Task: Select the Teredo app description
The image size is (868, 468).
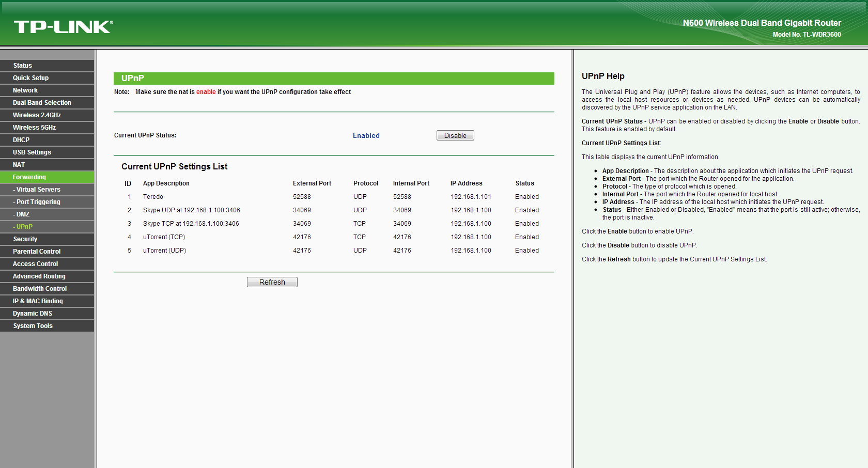Action: [x=153, y=197]
